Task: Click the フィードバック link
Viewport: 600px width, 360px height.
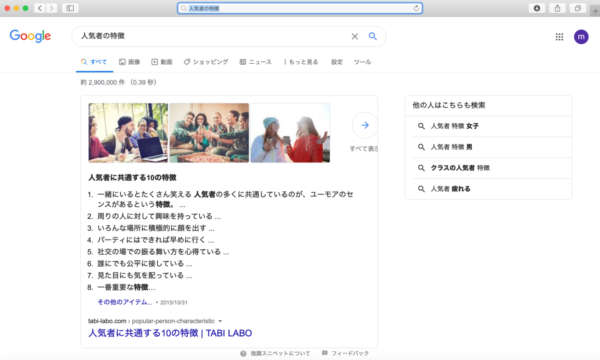Action: pyautogui.click(x=350, y=353)
